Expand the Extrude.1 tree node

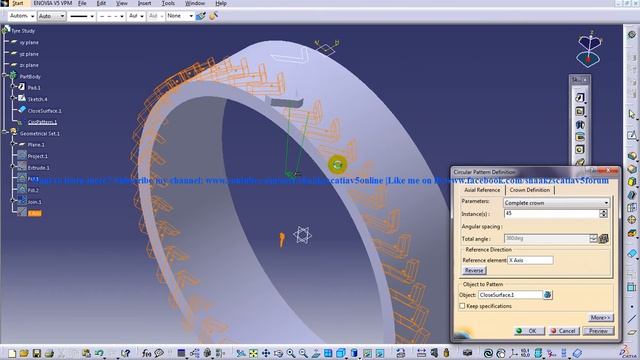tap(13, 167)
